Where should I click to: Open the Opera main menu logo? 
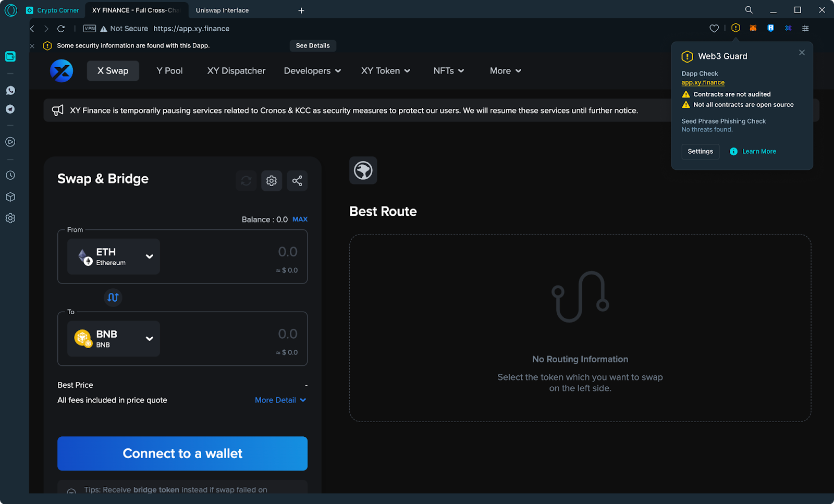point(10,10)
